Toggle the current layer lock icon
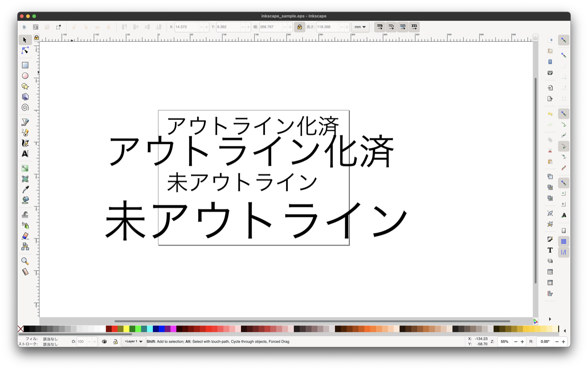The height and width of the screenshot is (370, 588). pyautogui.click(x=115, y=341)
